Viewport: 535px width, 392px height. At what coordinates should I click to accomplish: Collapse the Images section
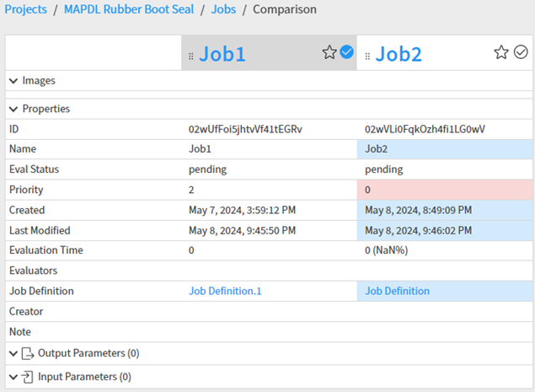pyautogui.click(x=13, y=81)
